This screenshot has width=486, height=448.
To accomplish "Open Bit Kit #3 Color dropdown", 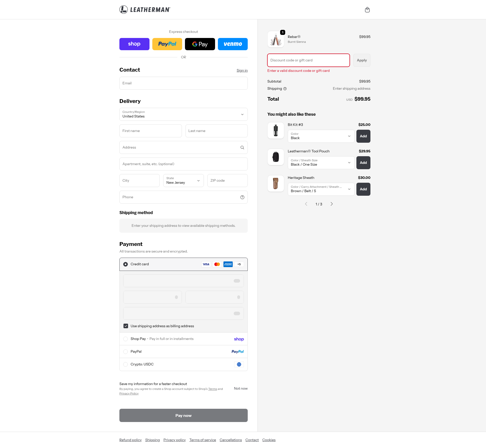I will (x=321, y=136).
